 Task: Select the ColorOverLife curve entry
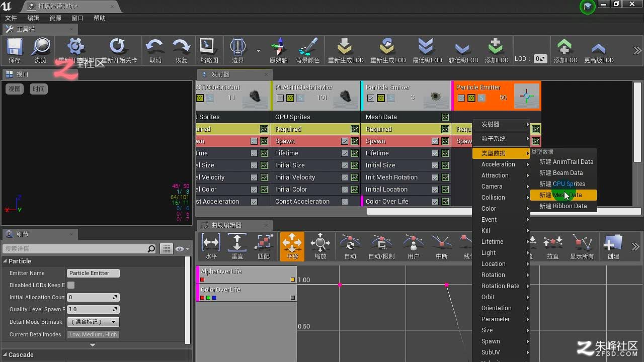point(247,293)
